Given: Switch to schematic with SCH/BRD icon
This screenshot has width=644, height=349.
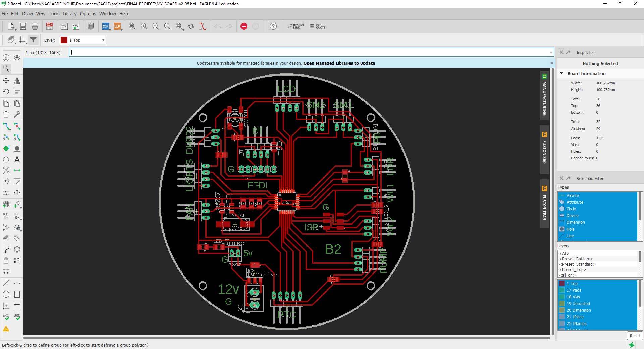Looking at the screenshot, I should 50,26.
